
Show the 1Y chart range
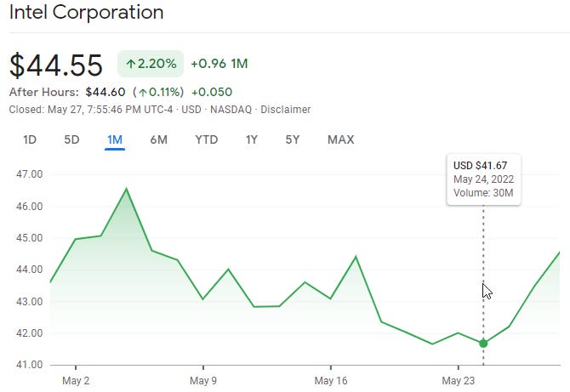coord(252,139)
